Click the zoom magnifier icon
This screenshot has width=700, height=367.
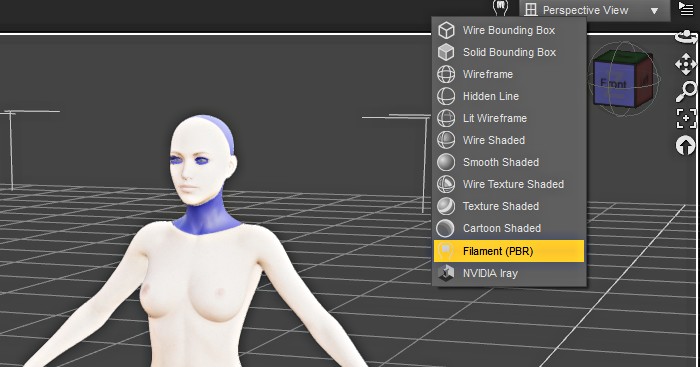coord(686,92)
